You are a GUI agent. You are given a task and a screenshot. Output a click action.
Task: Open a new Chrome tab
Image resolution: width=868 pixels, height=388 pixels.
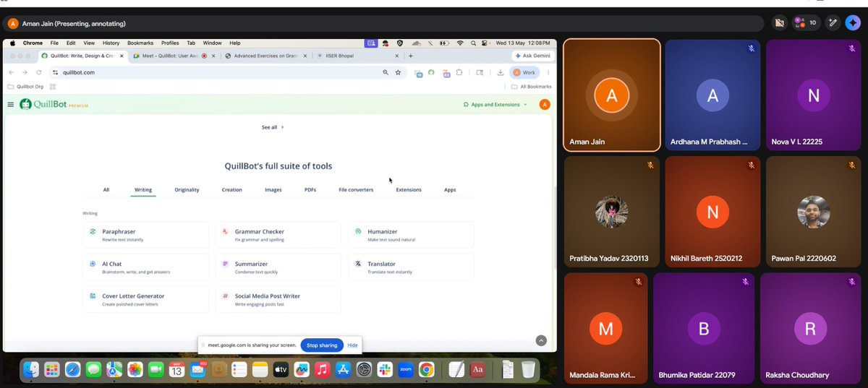[x=411, y=56]
